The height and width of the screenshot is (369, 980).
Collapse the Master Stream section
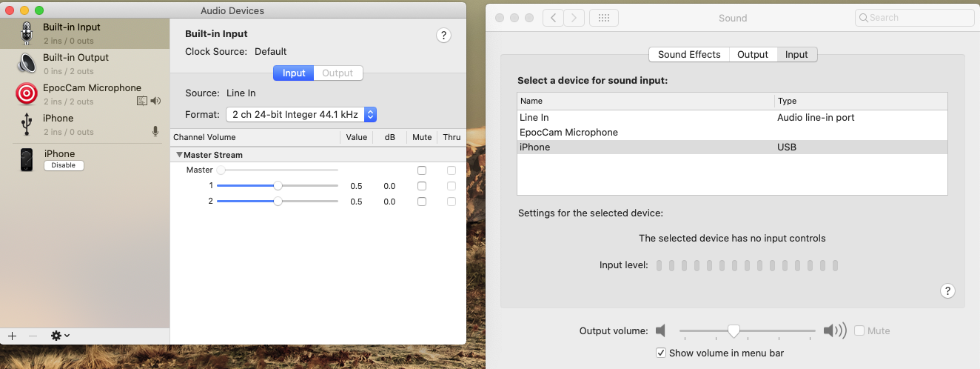[x=179, y=155]
